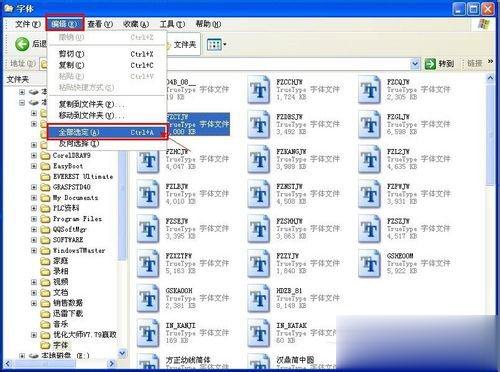Click the FZDBSJW font file icon
The image size is (500, 372).
click(x=259, y=124)
